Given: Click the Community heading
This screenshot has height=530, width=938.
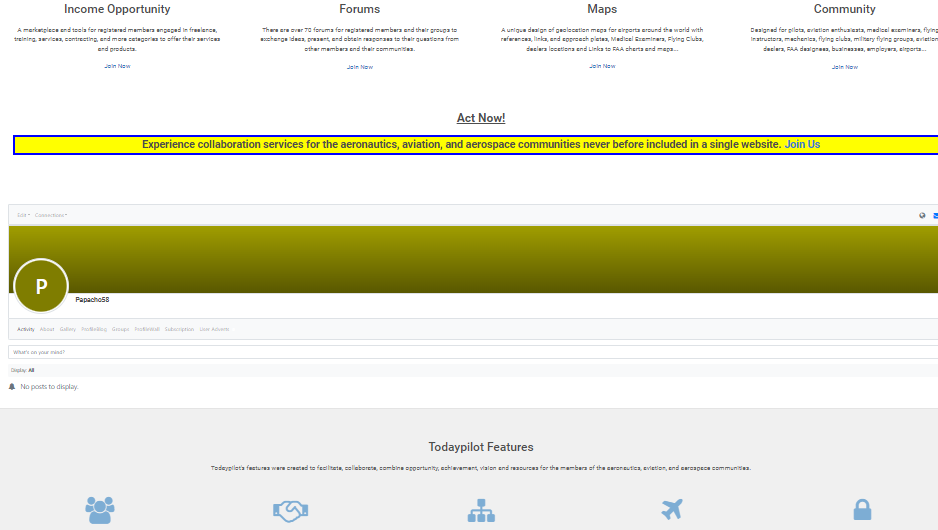Looking at the screenshot, I should (x=844, y=9).
